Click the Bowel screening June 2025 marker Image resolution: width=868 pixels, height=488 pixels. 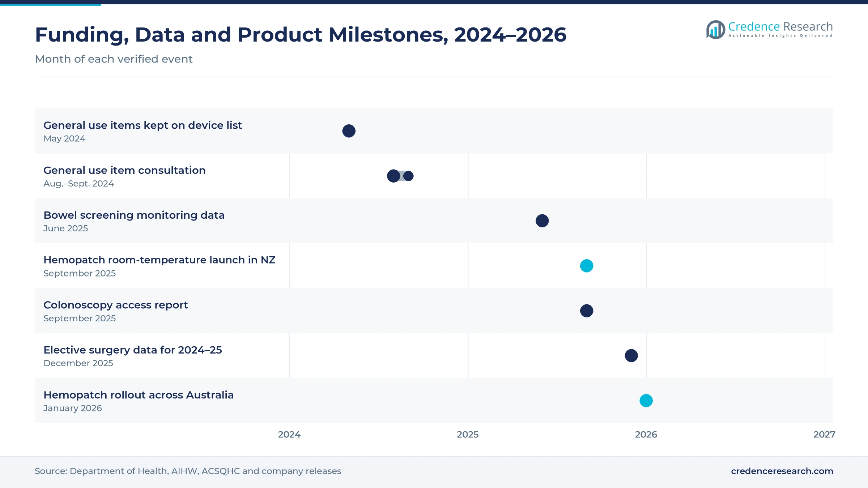pos(542,221)
